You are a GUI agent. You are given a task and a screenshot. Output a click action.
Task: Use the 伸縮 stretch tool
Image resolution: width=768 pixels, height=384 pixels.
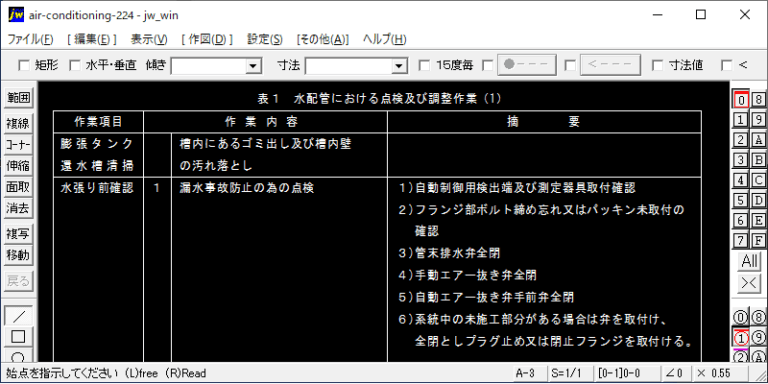coord(19,166)
